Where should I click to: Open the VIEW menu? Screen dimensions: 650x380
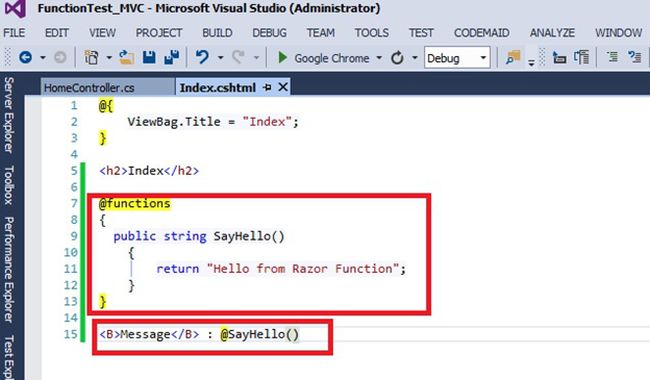pyautogui.click(x=102, y=33)
